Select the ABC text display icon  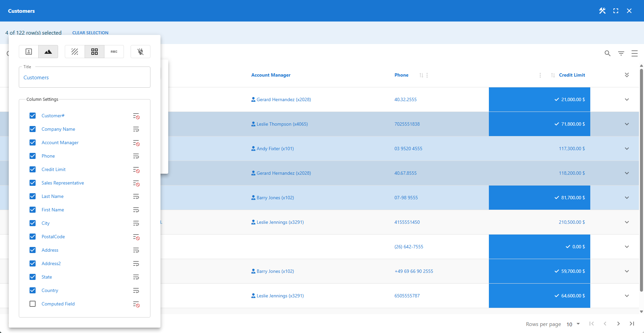tap(114, 51)
